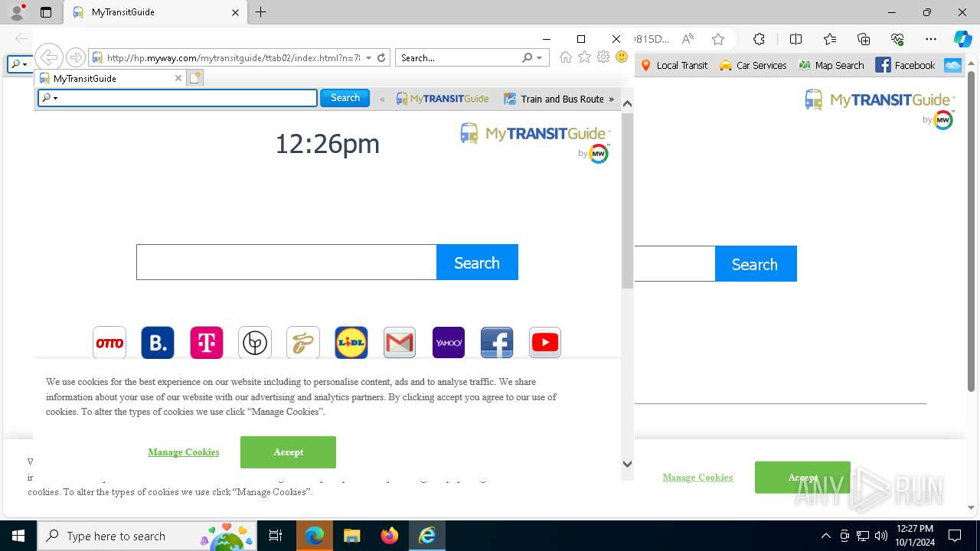The height and width of the screenshot is (551, 980).
Task: Click the weather cloud toolbar icon
Action: point(952,65)
